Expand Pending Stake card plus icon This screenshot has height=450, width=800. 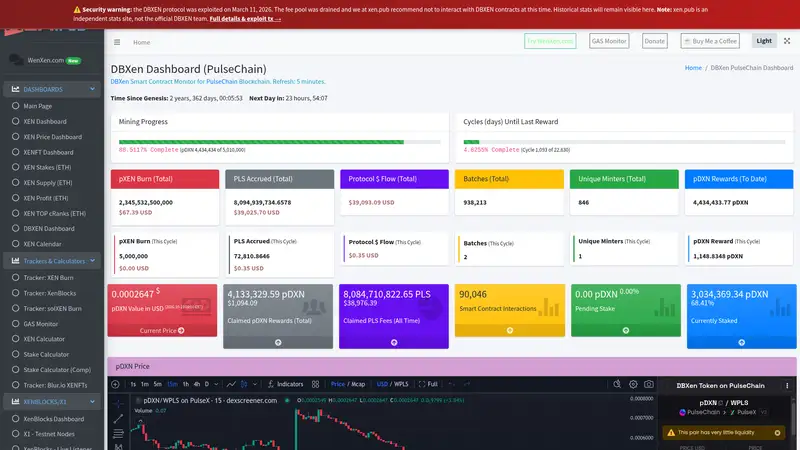point(626,331)
